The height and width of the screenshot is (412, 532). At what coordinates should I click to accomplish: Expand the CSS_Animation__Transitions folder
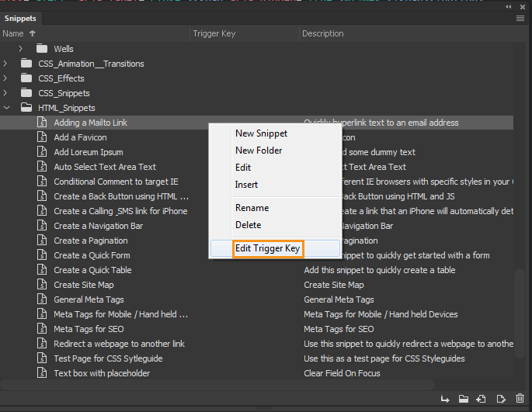tap(6, 64)
